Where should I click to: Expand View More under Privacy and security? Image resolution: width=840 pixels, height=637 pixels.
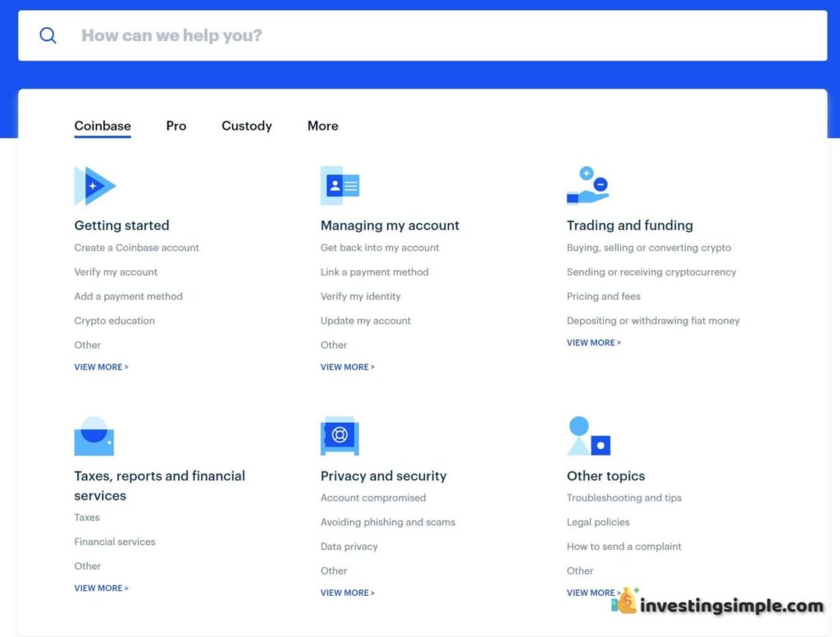(x=348, y=593)
